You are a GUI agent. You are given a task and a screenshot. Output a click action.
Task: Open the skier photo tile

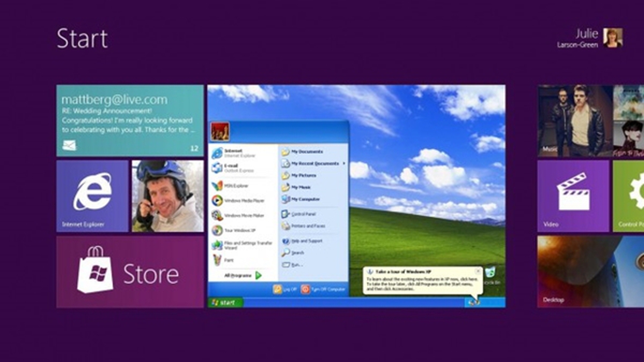[168, 196]
